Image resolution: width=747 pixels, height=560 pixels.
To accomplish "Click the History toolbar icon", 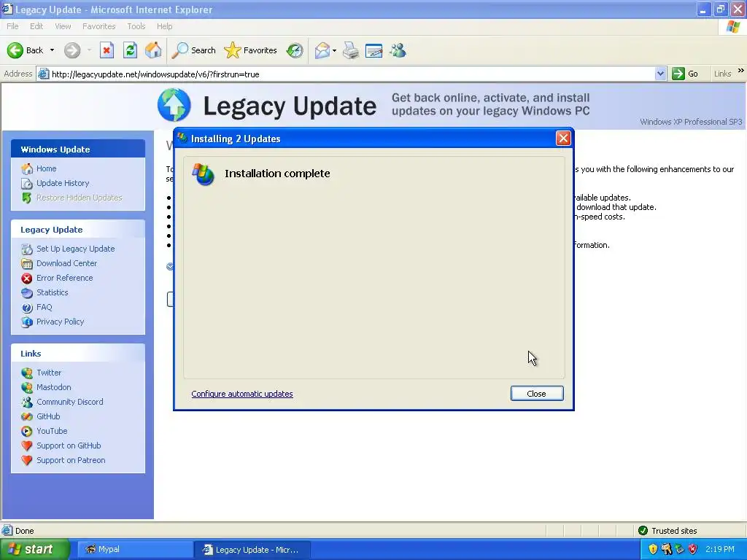I will (x=295, y=50).
